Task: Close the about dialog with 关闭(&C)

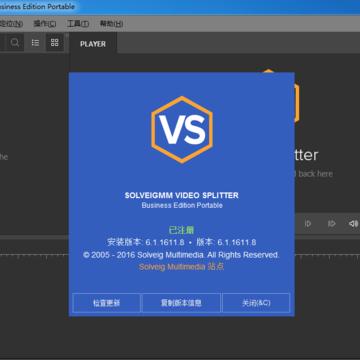Action: (x=256, y=303)
